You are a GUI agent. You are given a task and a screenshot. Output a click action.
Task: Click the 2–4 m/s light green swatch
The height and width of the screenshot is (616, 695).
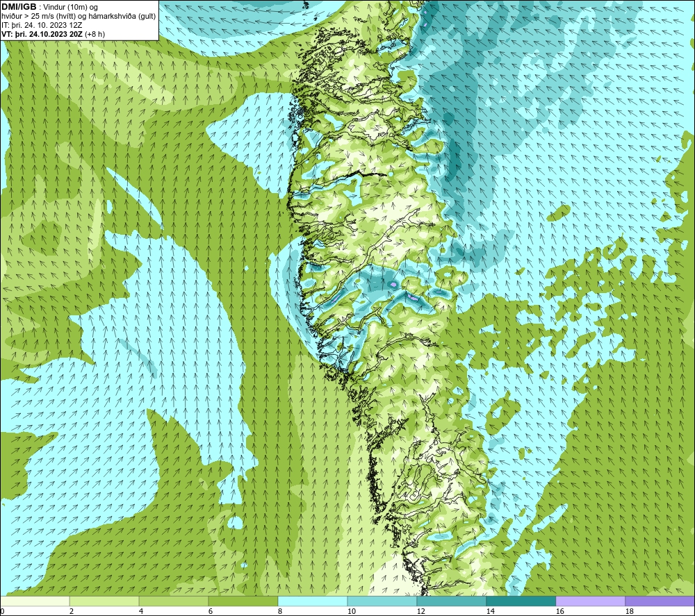tap(105, 601)
